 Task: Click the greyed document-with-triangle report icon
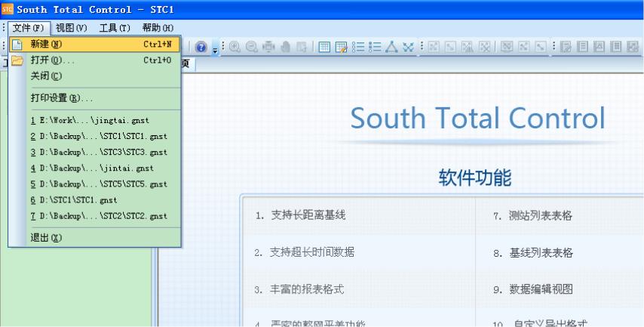click(x=599, y=47)
